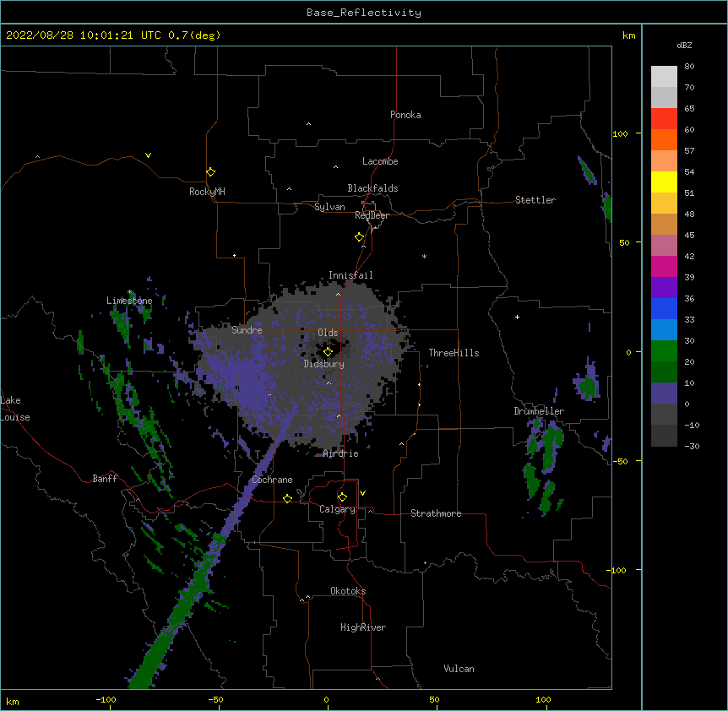
Task: Click the Innisfail city label
Action: 350,275
